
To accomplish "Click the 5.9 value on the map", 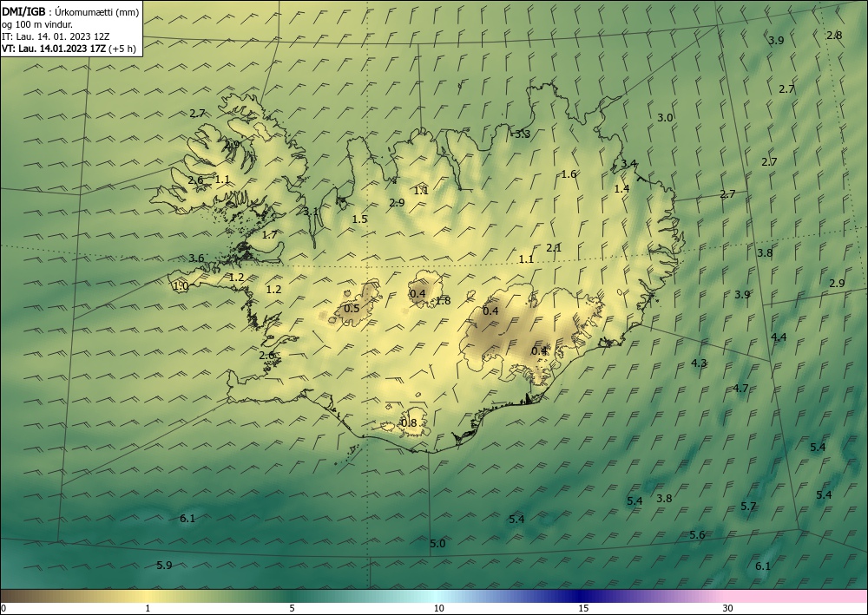I will tap(164, 566).
